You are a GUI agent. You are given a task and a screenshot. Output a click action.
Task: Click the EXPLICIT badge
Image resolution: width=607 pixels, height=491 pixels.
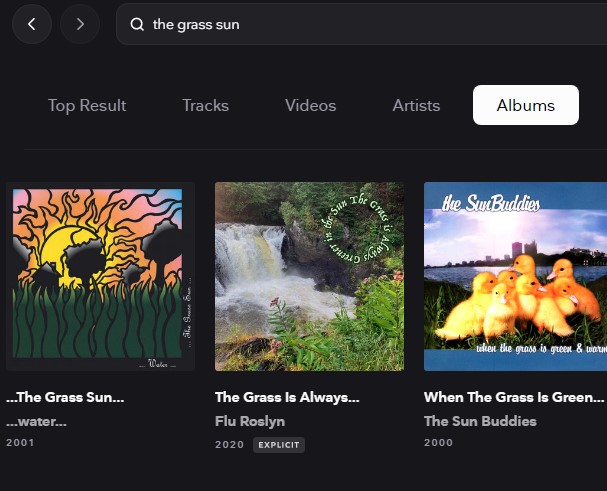[279, 445]
